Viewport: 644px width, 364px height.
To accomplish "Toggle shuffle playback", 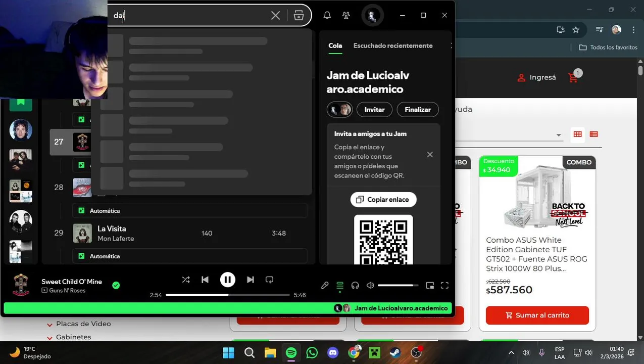I will [186, 280].
